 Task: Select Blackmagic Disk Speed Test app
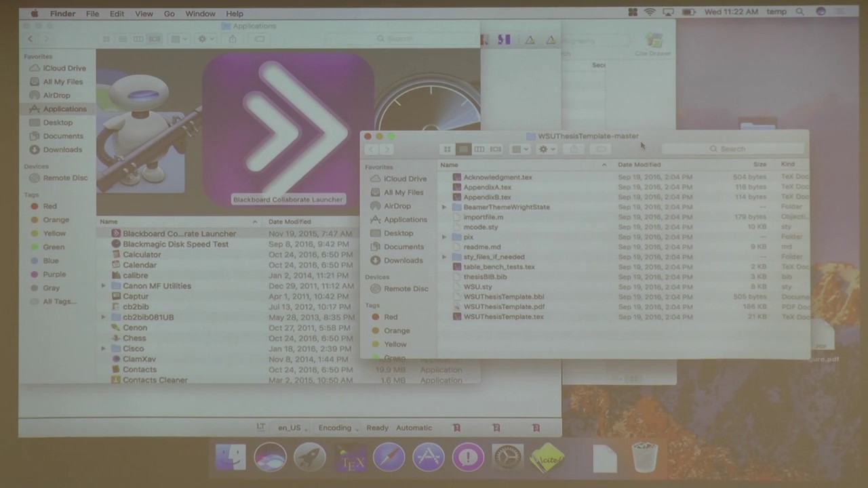(x=176, y=244)
